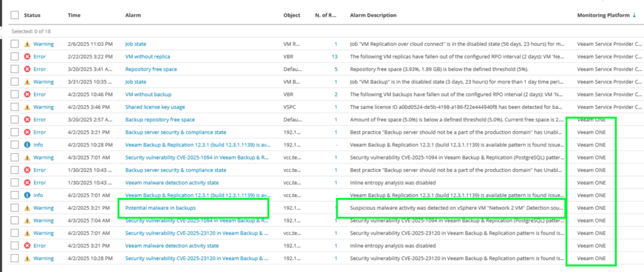This screenshot has height=272, width=644.
Task: Sort alarms by the Time column header
Action: coord(74,15)
